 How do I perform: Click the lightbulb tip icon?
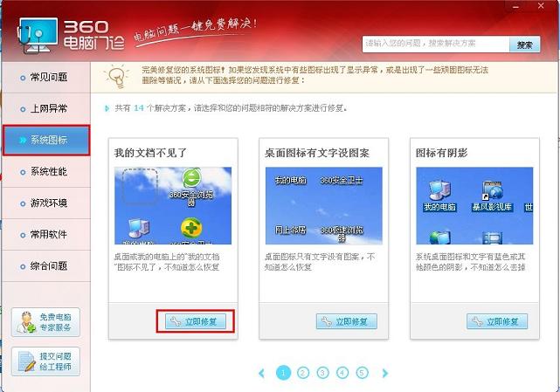coord(117,77)
